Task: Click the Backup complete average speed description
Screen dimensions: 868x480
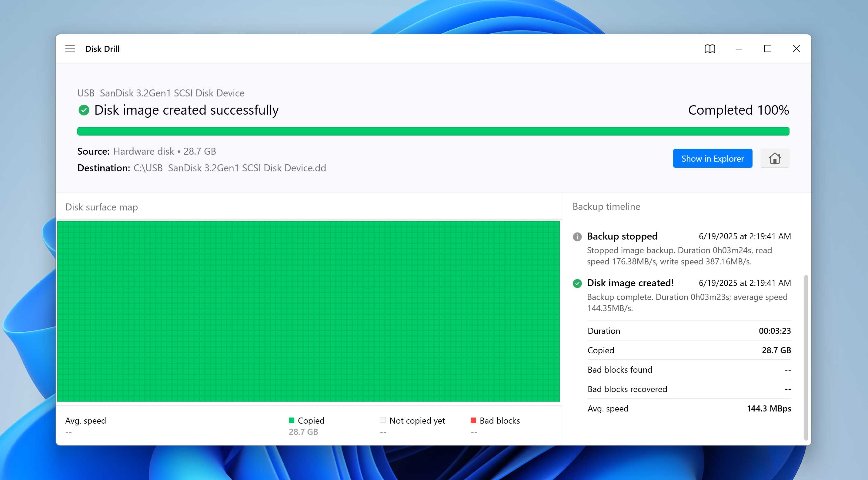Action: click(687, 302)
